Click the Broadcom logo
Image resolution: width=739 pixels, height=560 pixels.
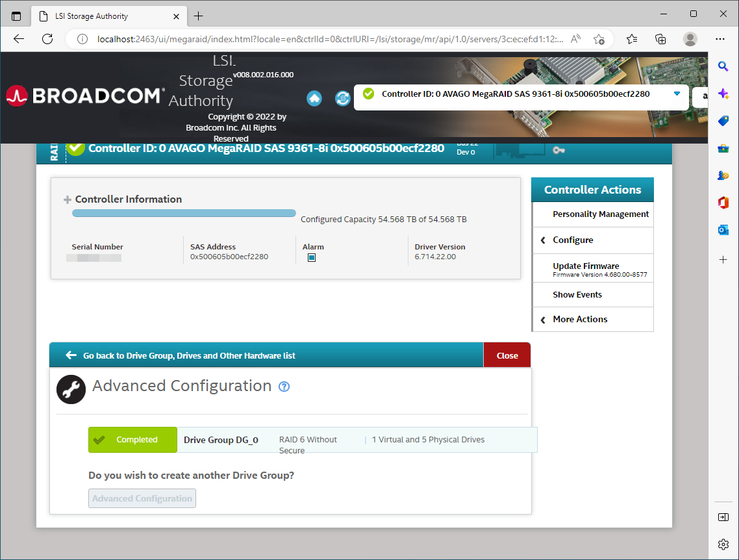(85, 95)
